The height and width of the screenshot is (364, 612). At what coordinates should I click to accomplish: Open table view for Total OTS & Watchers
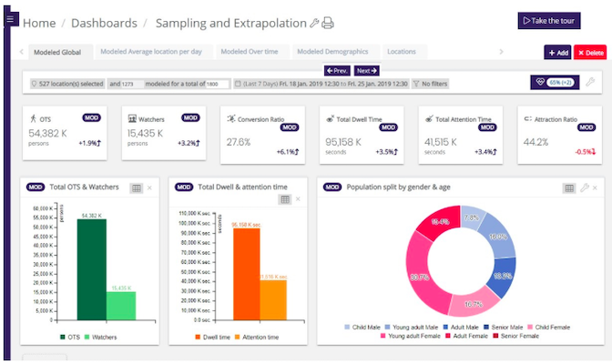137,187
